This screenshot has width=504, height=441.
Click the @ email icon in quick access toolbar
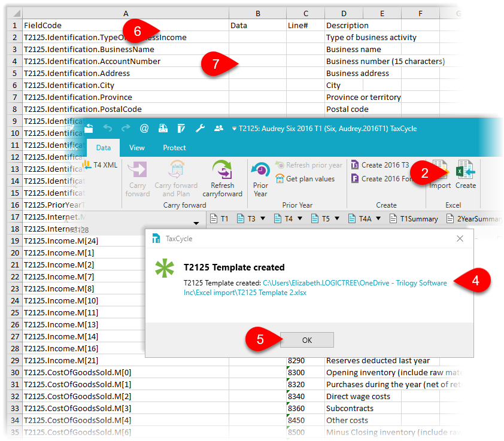(144, 129)
